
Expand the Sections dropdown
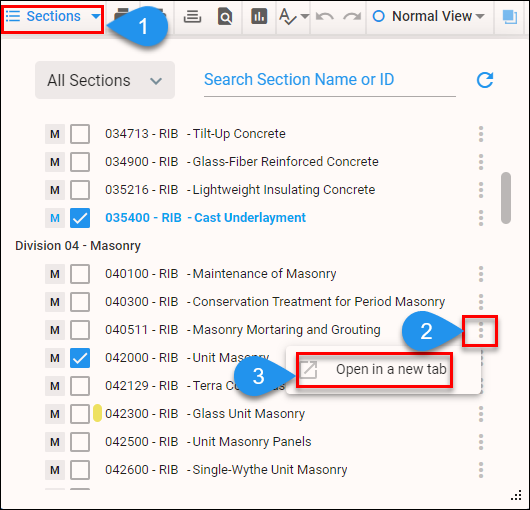53,16
